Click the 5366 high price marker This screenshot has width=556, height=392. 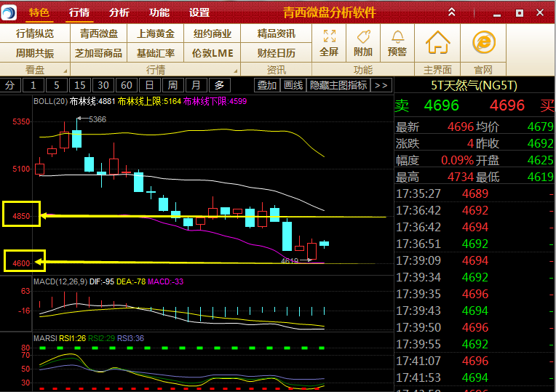pos(98,119)
